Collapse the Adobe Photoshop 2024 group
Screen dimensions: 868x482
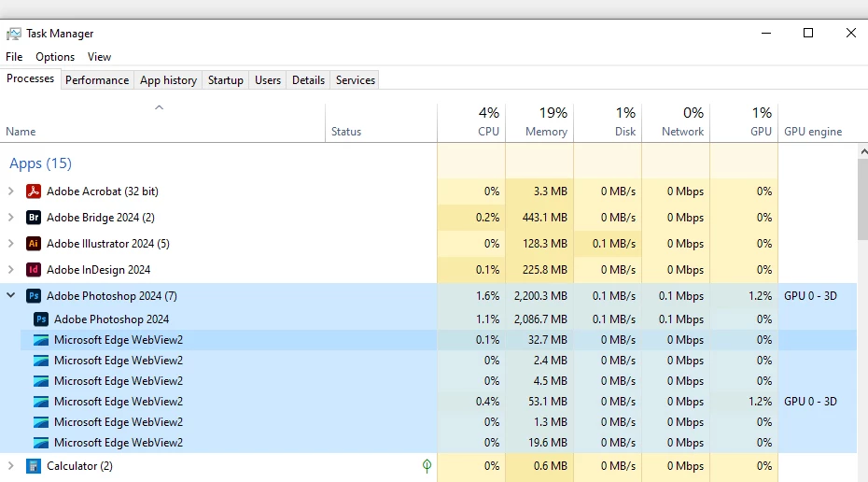coord(10,295)
